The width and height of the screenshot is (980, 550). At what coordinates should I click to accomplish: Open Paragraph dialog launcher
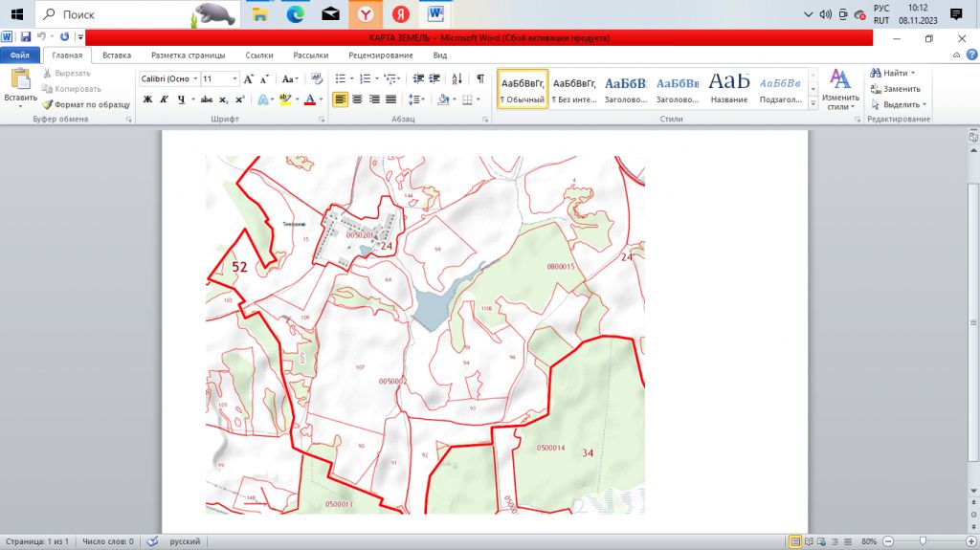click(485, 120)
